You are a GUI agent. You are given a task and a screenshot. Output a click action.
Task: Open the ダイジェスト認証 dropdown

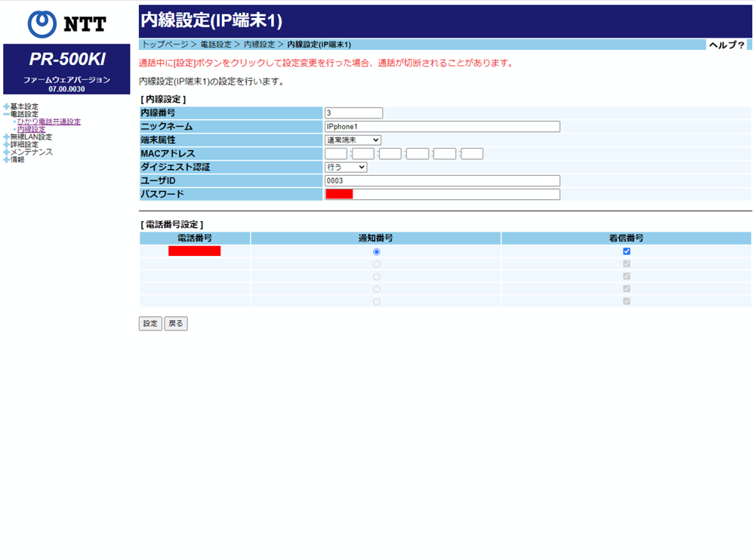tap(347, 167)
